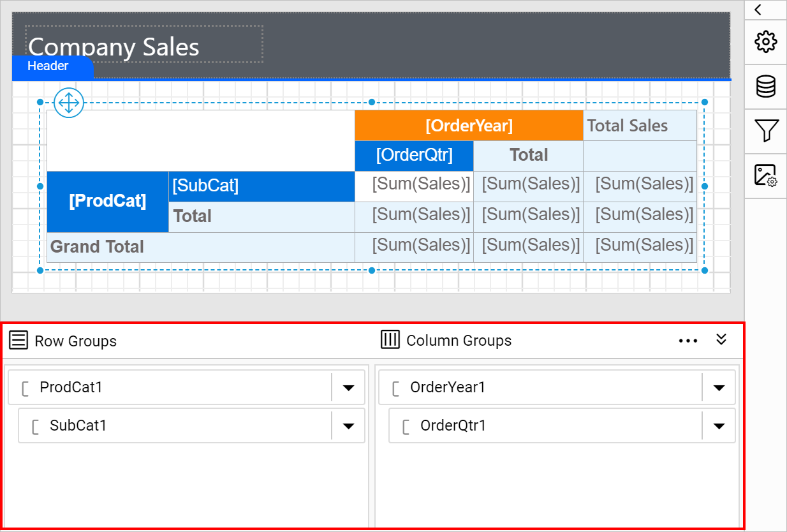This screenshot has height=532, width=787.
Task: Click the Row Groups list icon
Action: (18, 340)
